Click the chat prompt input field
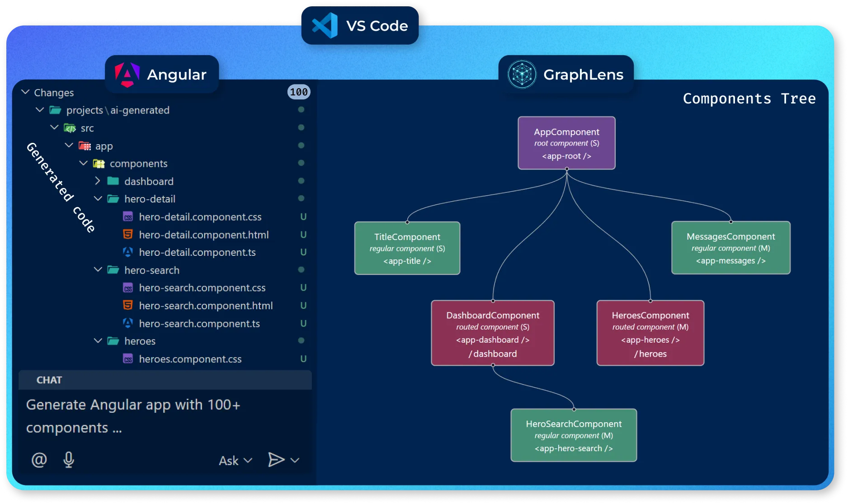Image resolution: width=848 pixels, height=504 pixels. [x=165, y=416]
